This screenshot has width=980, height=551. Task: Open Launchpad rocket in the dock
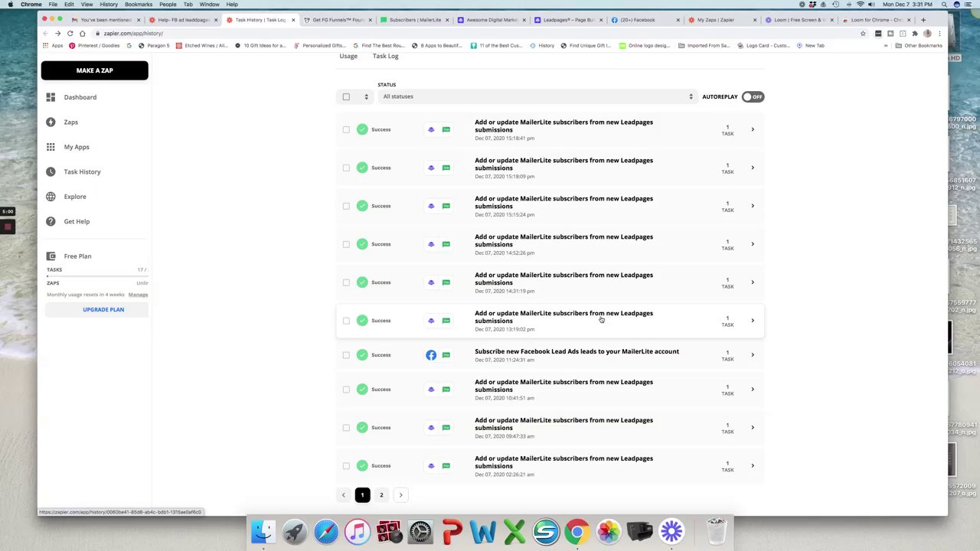[295, 531]
